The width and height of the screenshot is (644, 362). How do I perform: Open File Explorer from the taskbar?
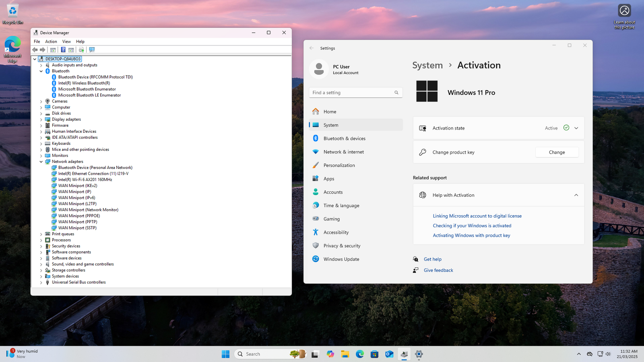(x=345, y=354)
